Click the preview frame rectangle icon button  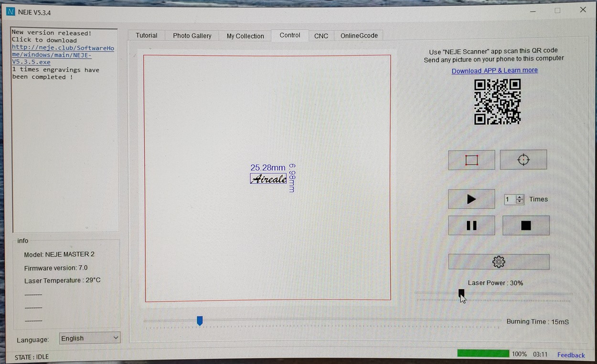pos(471,160)
